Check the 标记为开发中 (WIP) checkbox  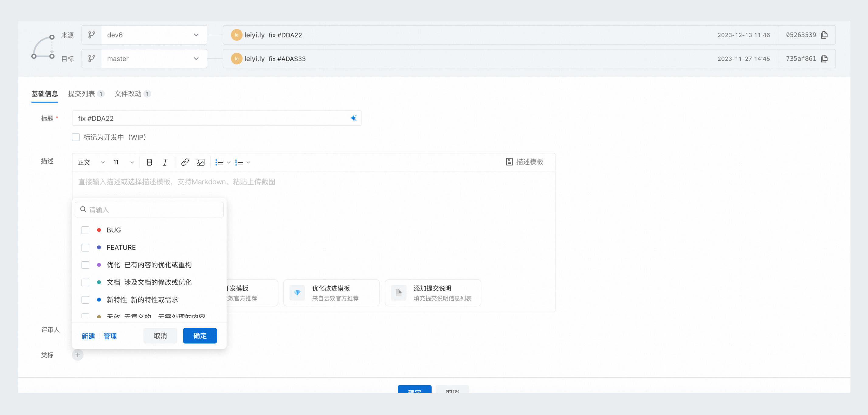coord(76,137)
